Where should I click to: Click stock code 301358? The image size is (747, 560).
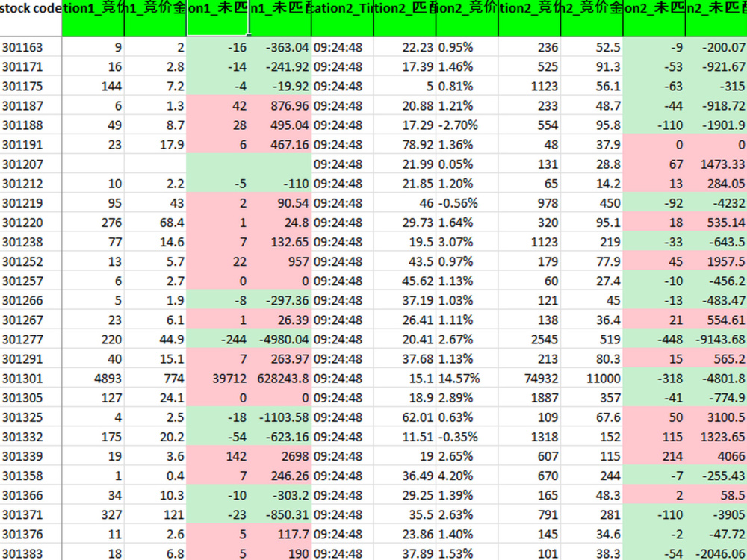click(31, 476)
